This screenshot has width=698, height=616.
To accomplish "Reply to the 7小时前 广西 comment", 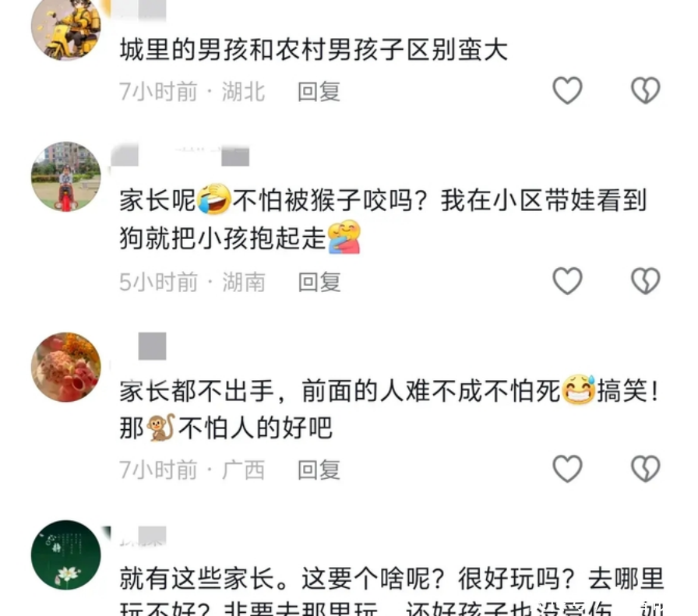I will pyautogui.click(x=319, y=470).
